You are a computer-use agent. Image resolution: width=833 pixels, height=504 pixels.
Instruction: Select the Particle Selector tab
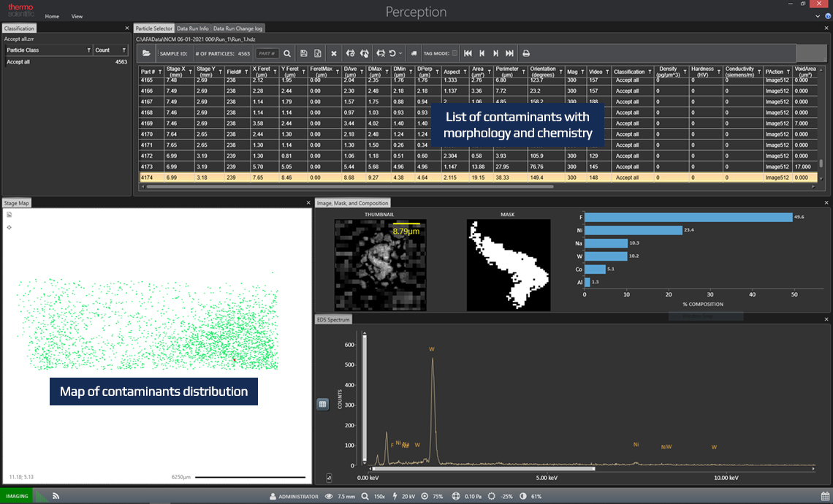coord(154,28)
